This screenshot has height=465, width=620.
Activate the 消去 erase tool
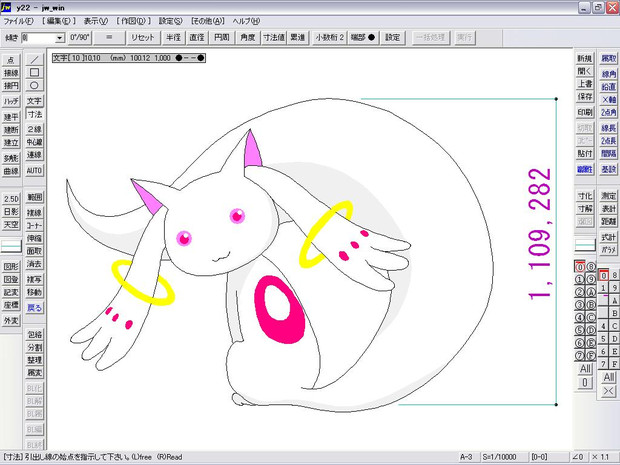coord(34,264)
